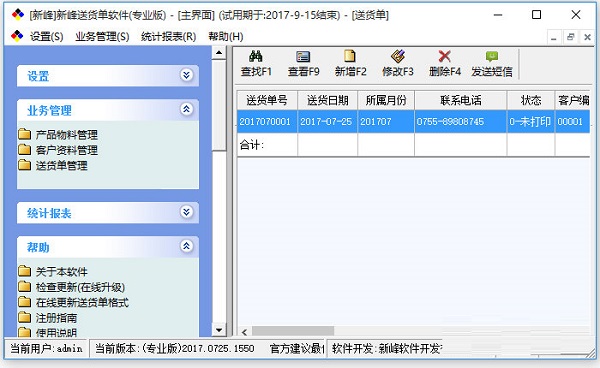The width and height of the screenshot is (600, 368).
Task: Click the app logo in title bar
Action: (x=18, y=15)
